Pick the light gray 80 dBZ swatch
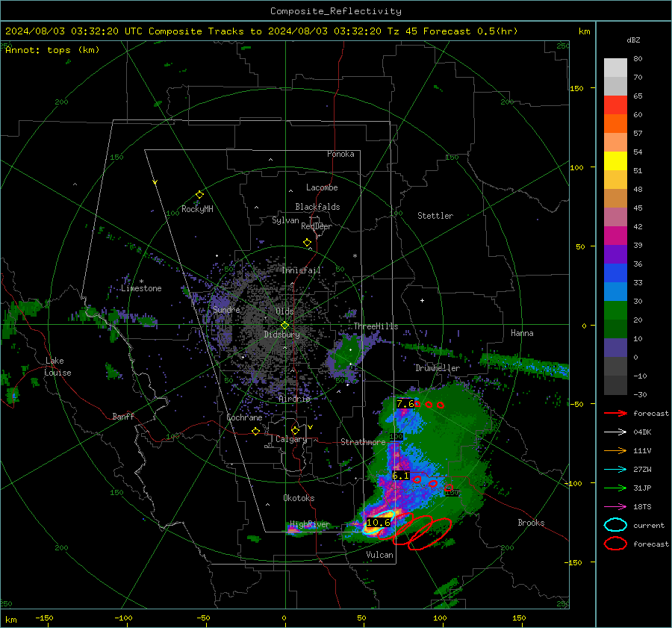This screenshot has height=628, width=672. pos(615,67)
